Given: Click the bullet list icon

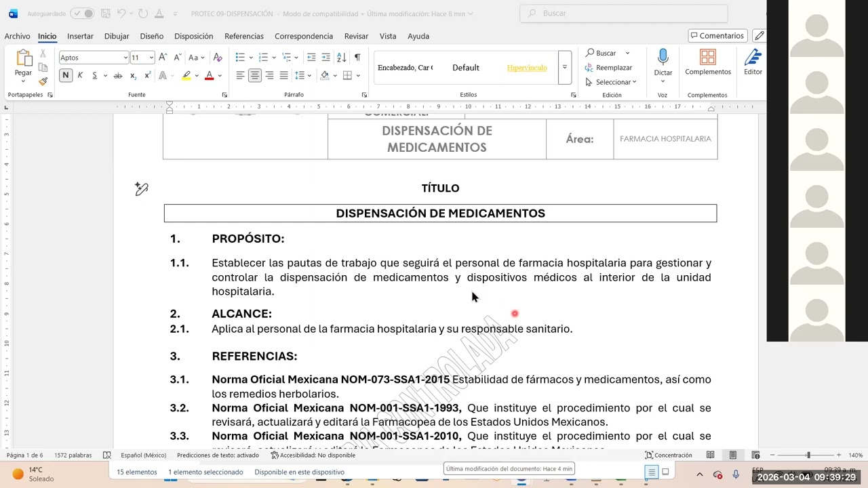Looking at the screenshot, I should click(240, 58).
